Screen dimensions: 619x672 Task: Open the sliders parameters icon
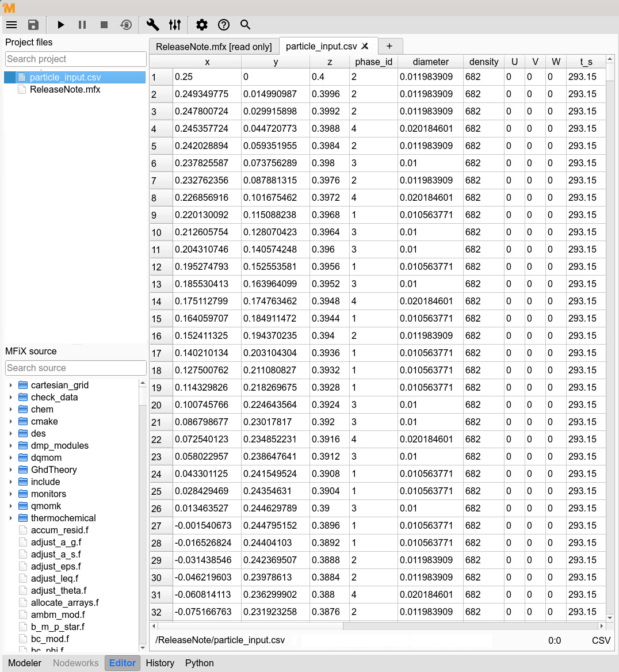pyautogui.click(x=175, y=25)
